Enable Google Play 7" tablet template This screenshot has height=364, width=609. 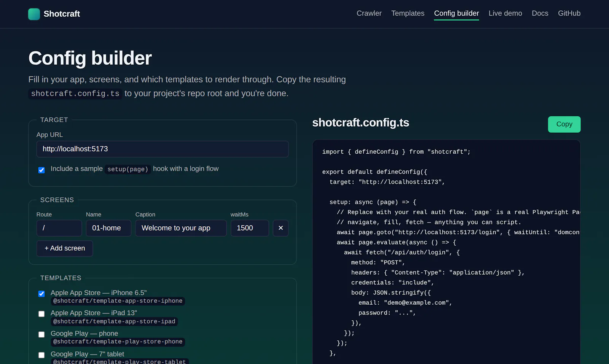click(41, 355)
